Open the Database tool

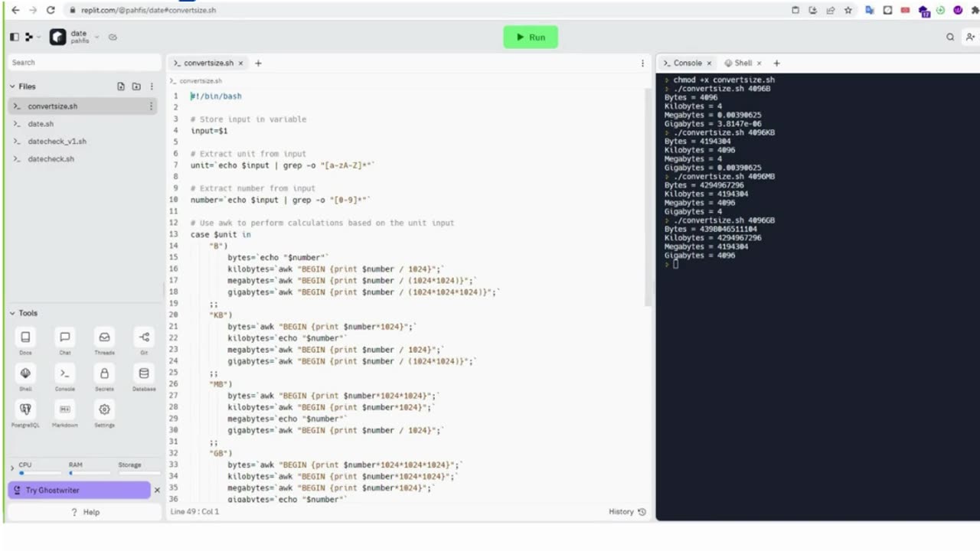[x=144, y=377]
